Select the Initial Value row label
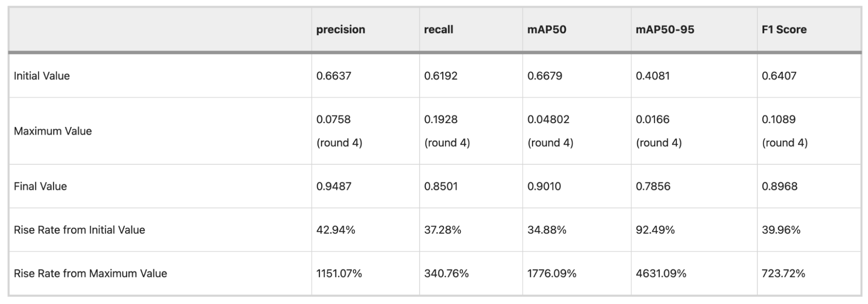 (x=42, y=76)
